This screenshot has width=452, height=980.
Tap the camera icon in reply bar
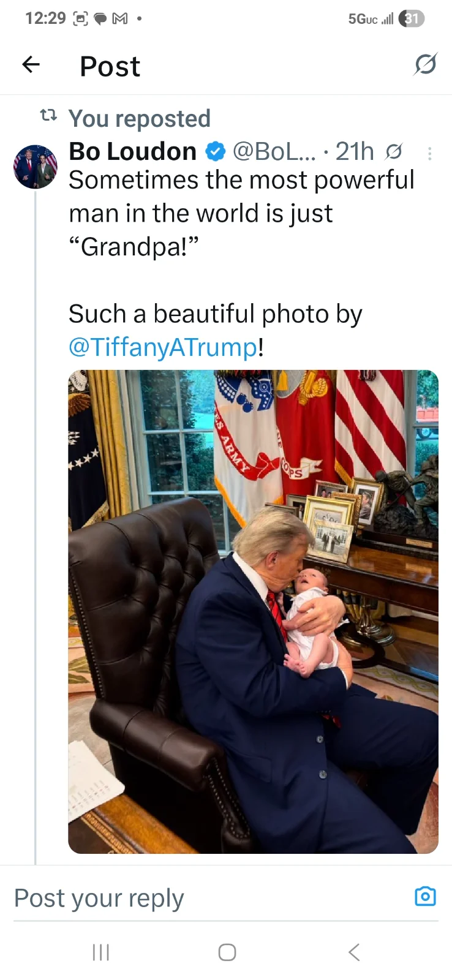pos(425,896)
